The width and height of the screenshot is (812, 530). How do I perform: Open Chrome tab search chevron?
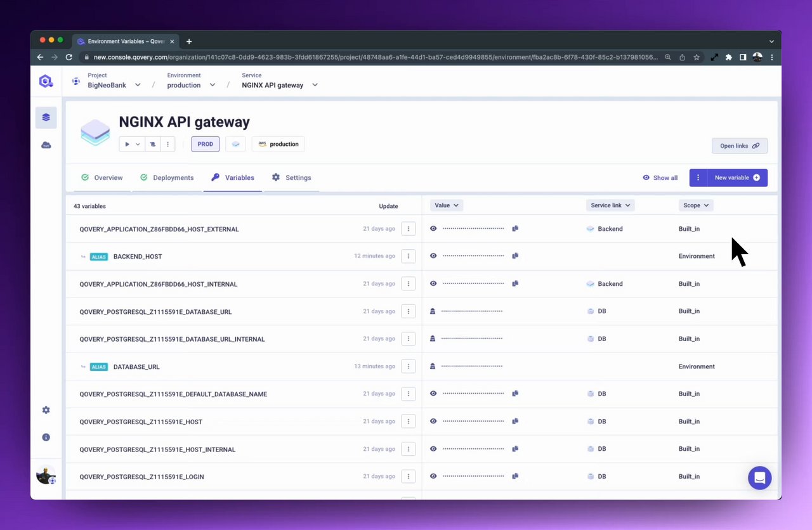(771, 41)
